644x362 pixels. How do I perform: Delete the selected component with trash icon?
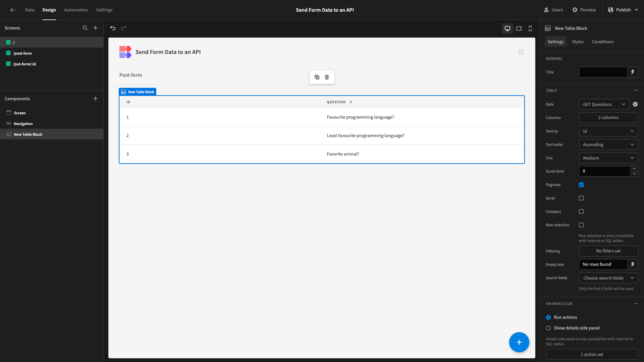[x=327, y=77]
